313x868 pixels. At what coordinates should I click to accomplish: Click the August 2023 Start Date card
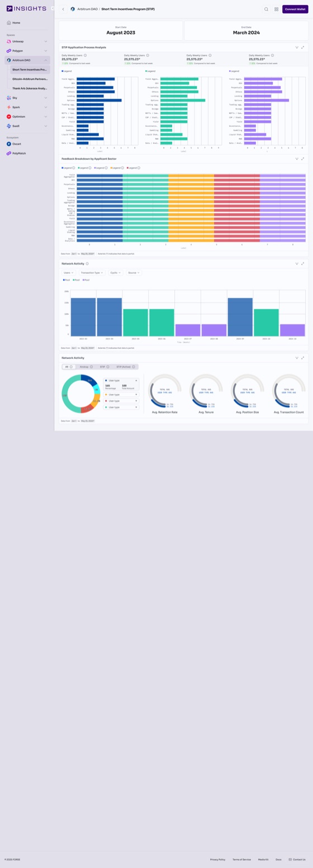click(121, 31)
